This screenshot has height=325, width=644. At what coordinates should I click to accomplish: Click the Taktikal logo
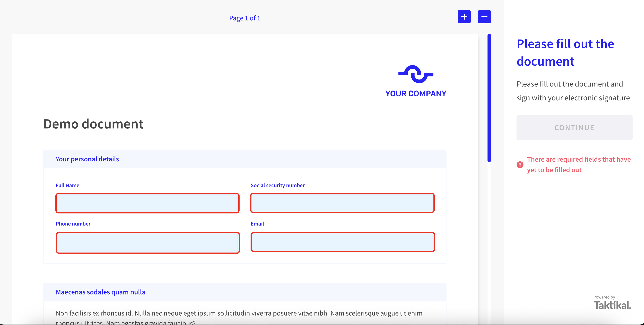pos(612,305)
